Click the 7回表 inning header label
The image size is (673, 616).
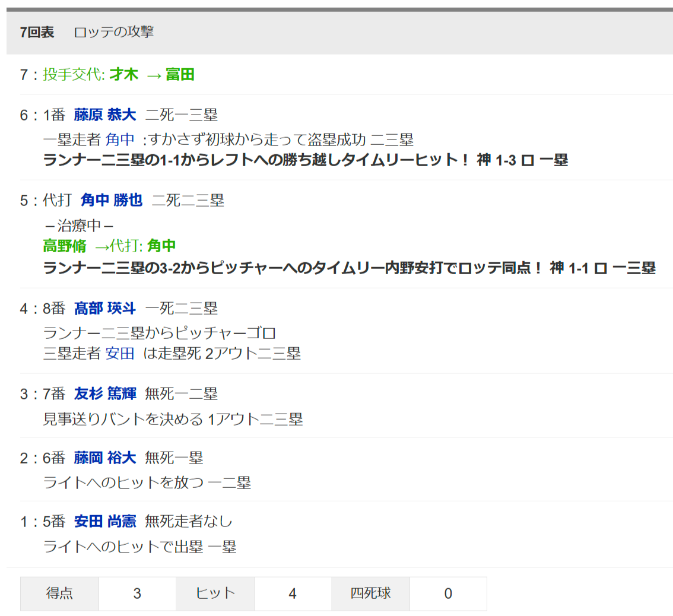tap(37, 32)
